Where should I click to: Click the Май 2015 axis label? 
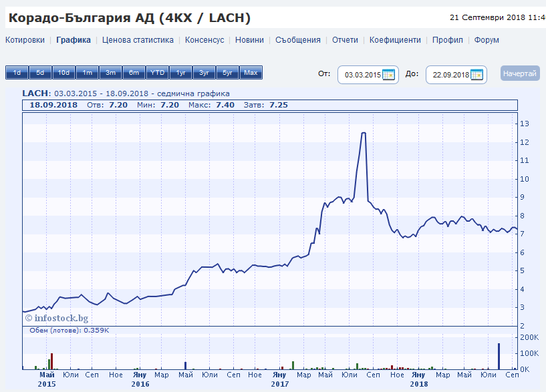pos(47,379)
